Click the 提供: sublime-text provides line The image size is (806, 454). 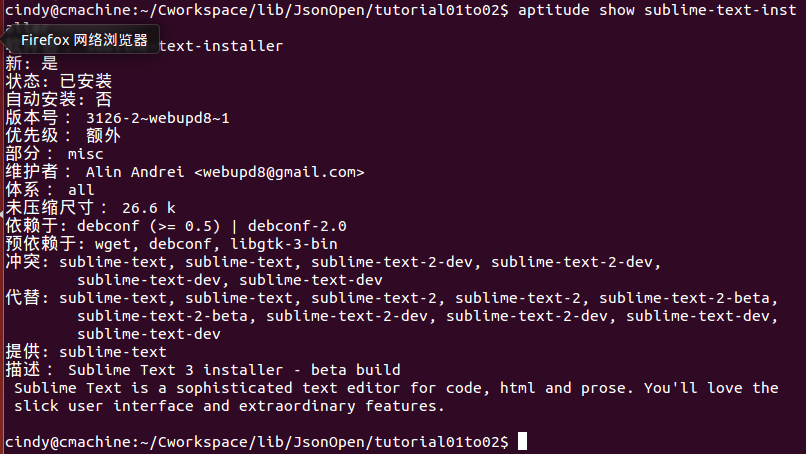(x=86, y=352)
